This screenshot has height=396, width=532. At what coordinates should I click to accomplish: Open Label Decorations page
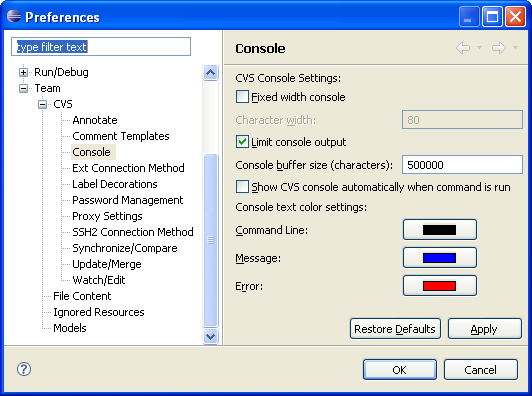click(115, 184)
